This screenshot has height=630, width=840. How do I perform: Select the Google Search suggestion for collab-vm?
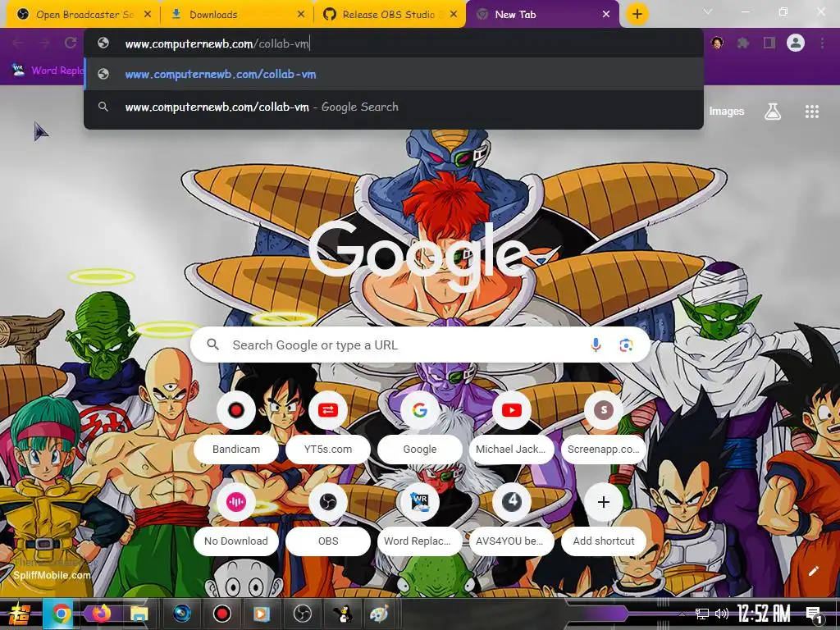(x=394, y=107)
